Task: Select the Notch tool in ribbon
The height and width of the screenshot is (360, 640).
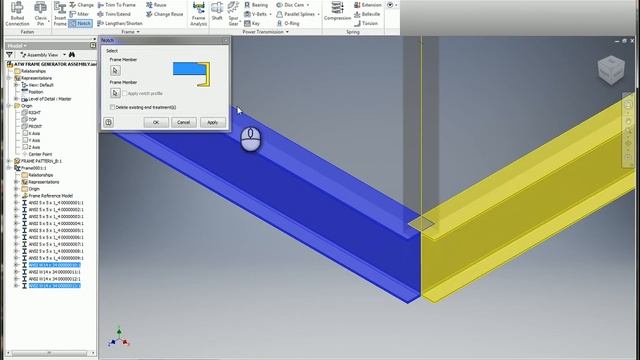Action: tap(80, 24)
